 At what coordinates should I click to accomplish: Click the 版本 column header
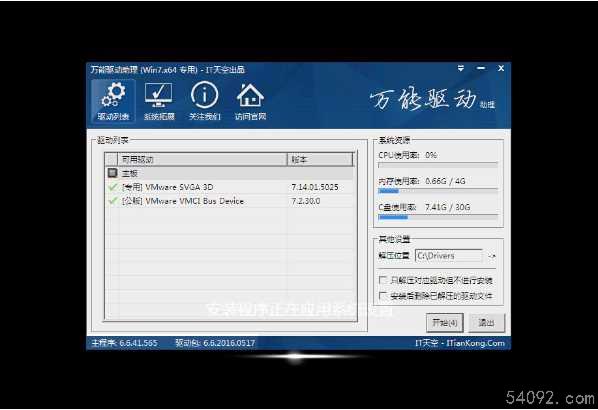(x=320, y=159)
